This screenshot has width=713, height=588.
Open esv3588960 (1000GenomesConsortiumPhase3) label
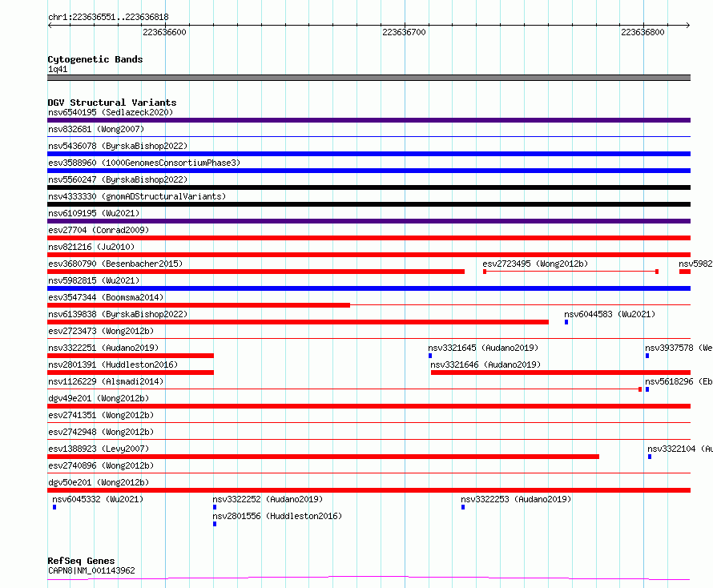[x=144, y=163]
